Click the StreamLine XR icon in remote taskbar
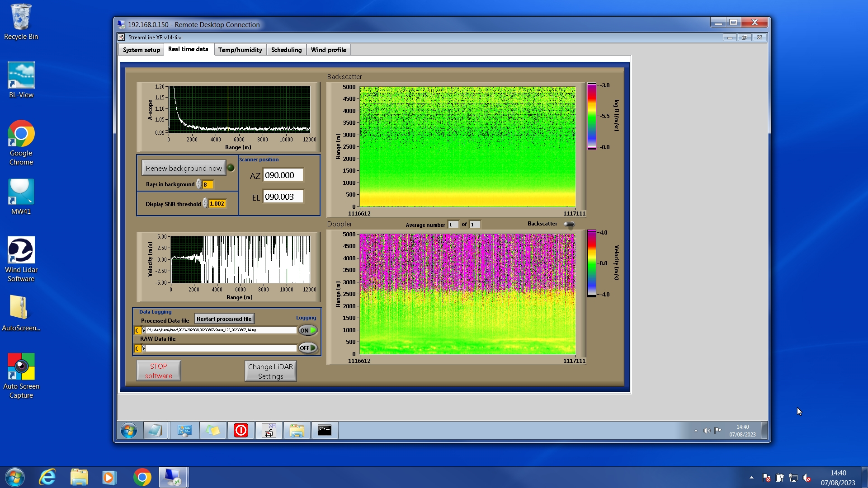 click(269, 430)
